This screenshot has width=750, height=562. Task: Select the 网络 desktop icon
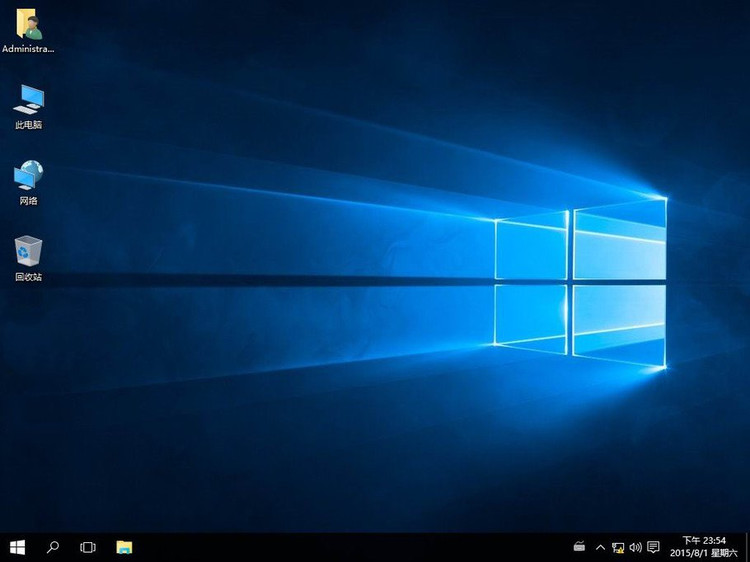point(28,183)
